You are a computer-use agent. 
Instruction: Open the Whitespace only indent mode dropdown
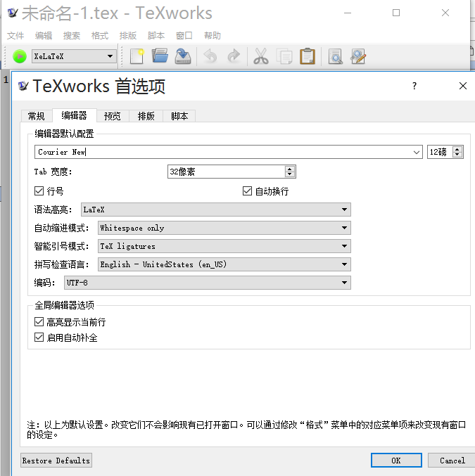point(224,228)
